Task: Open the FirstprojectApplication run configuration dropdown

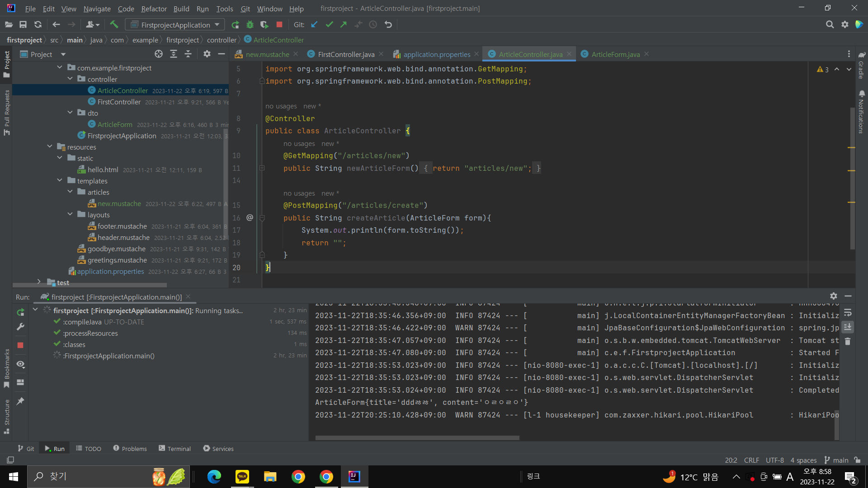Action: 175,25
